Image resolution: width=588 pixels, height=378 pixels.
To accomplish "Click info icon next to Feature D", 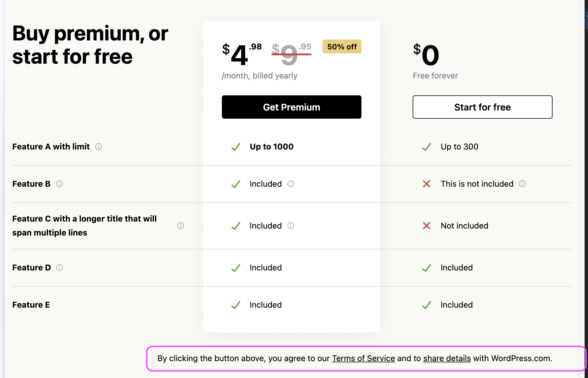I will point(60,268).
